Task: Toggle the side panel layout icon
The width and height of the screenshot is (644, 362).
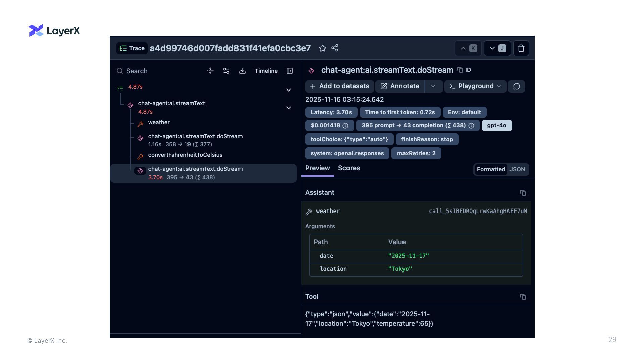Action: pyautogui.click(x=290, y=71)
